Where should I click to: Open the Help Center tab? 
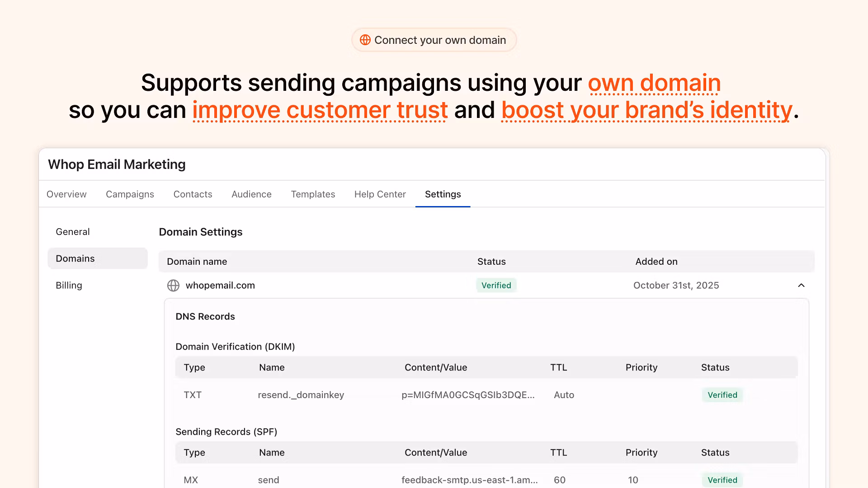pos(380,194)
